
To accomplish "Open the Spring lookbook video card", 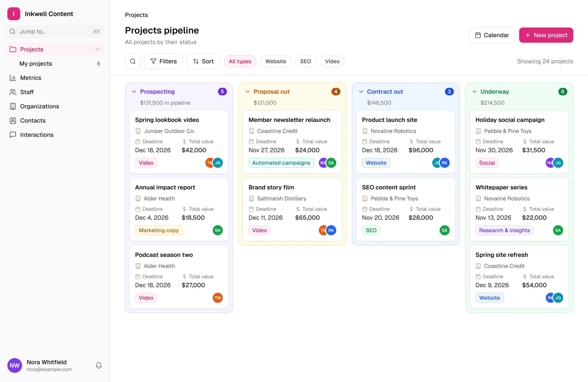I will click(x=179, y=142).
